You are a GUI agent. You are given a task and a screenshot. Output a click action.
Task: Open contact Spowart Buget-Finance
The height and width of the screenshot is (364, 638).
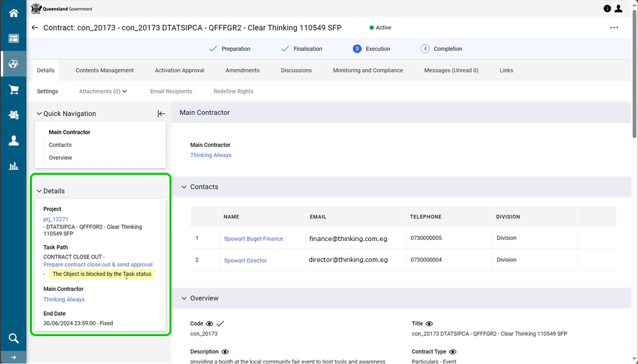tap(254, 239)
